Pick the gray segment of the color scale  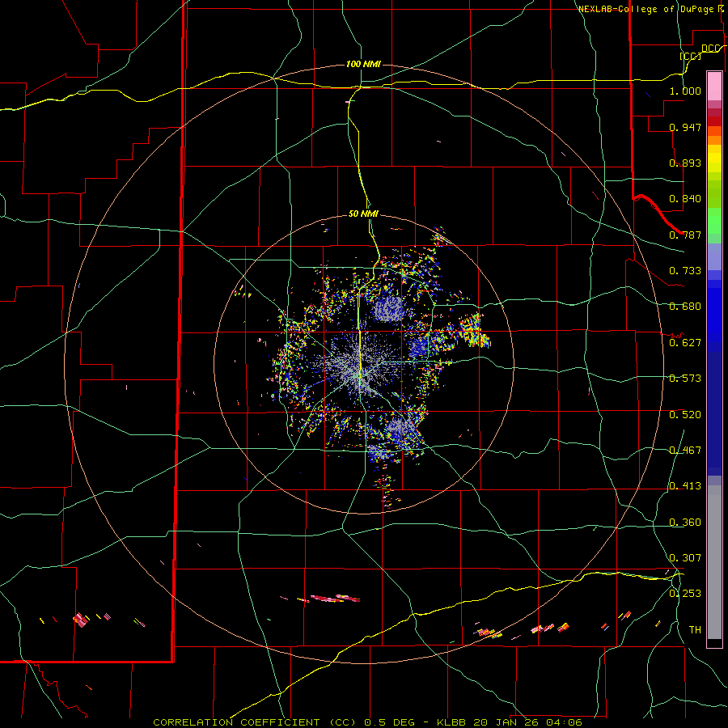[714, 562]
